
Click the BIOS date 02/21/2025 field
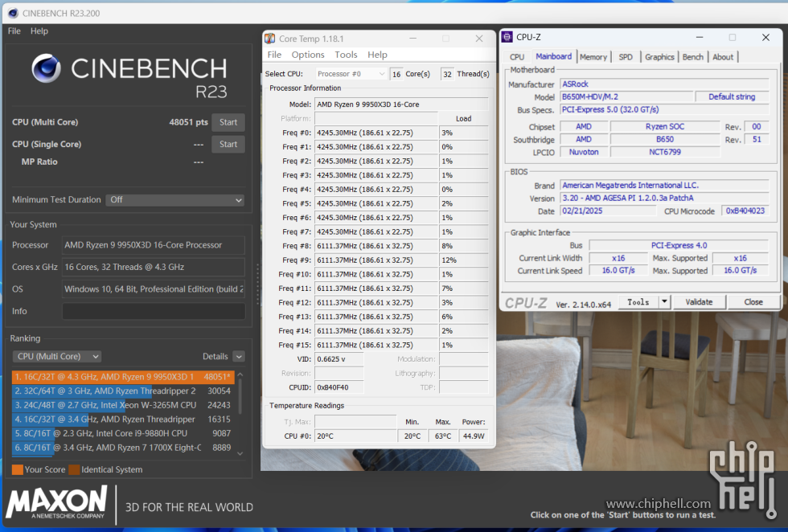click(607, 211)
